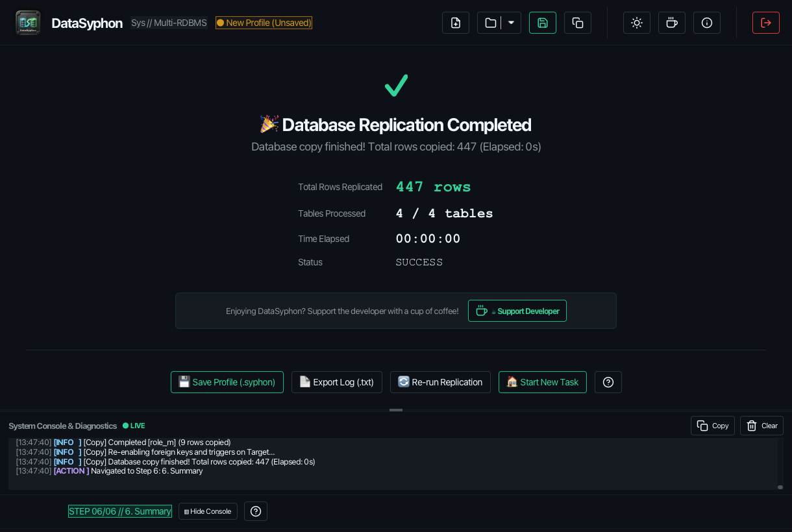This screenshot has width=792, height=532.
Task: Expand the open-profile dropdown arrow
Action: [x=512, y=23]
